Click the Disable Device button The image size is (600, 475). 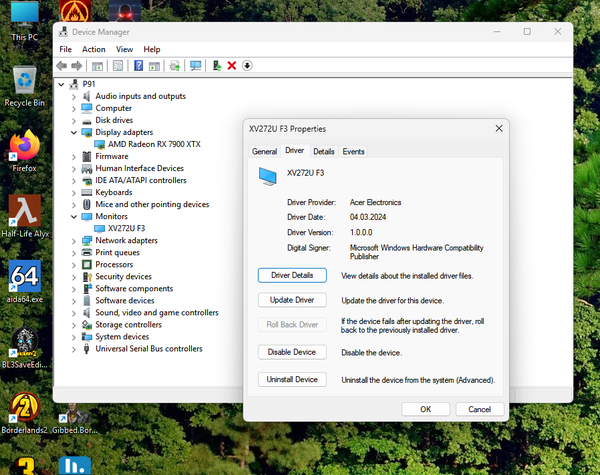292,352
